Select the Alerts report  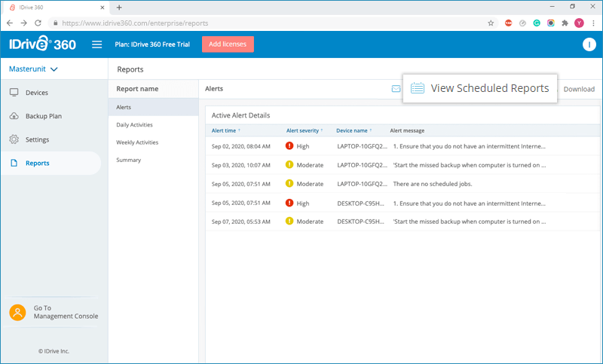[154, 107]
